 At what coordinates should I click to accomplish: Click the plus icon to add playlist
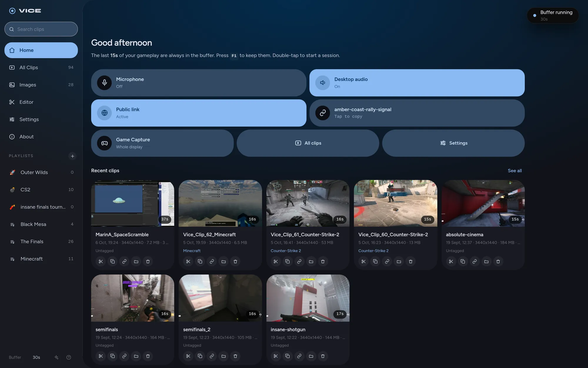pyautogui.click(x=72, y=156)
